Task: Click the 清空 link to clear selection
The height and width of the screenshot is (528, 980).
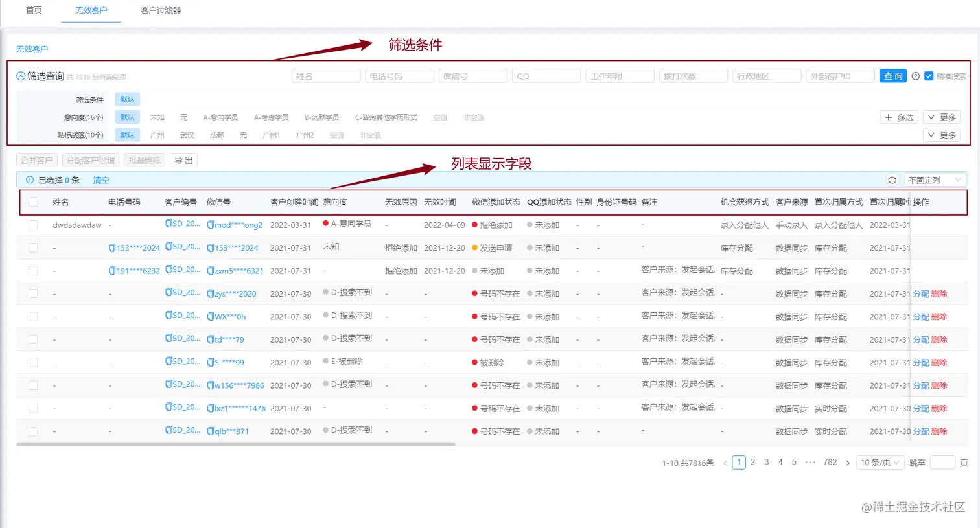Action: 101,180
